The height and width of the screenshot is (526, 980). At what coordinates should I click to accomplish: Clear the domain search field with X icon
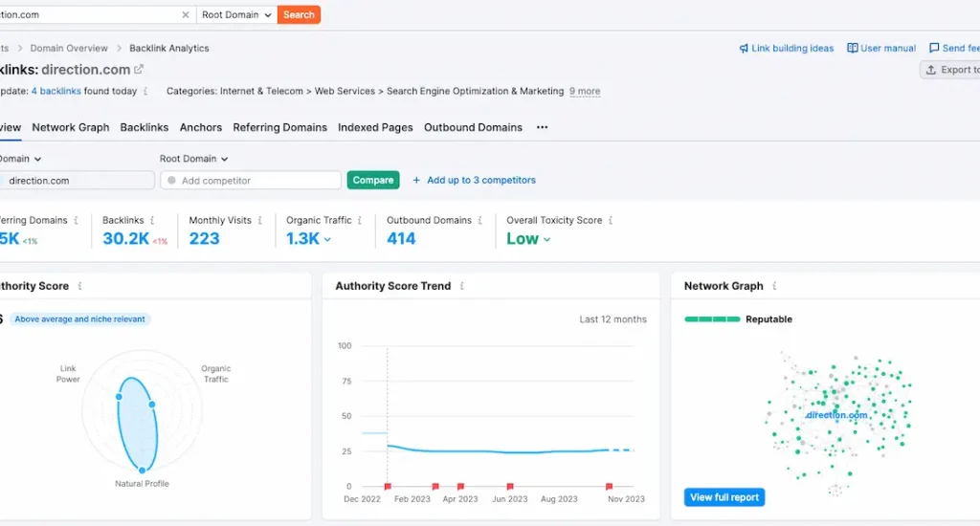[186, 15]
